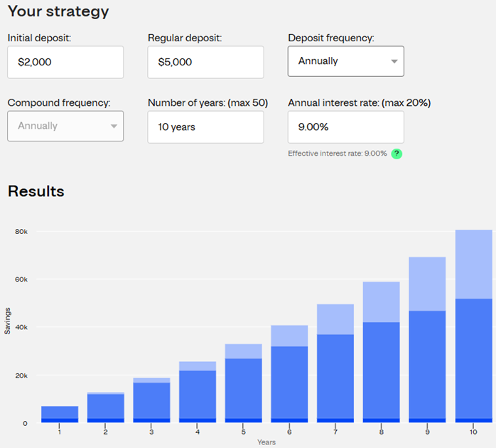This screenshot has height=448, width=496.
Task: Click the Effective interest rate text
Action: [338, 154]
